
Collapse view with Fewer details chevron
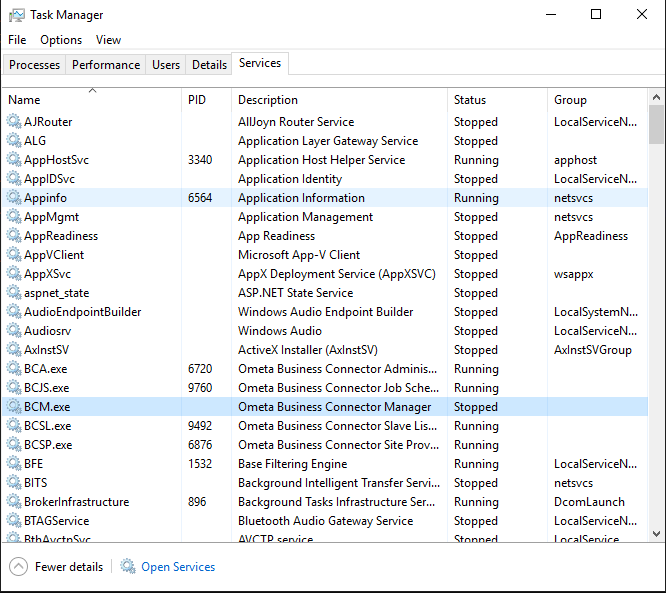pos(18,567)
